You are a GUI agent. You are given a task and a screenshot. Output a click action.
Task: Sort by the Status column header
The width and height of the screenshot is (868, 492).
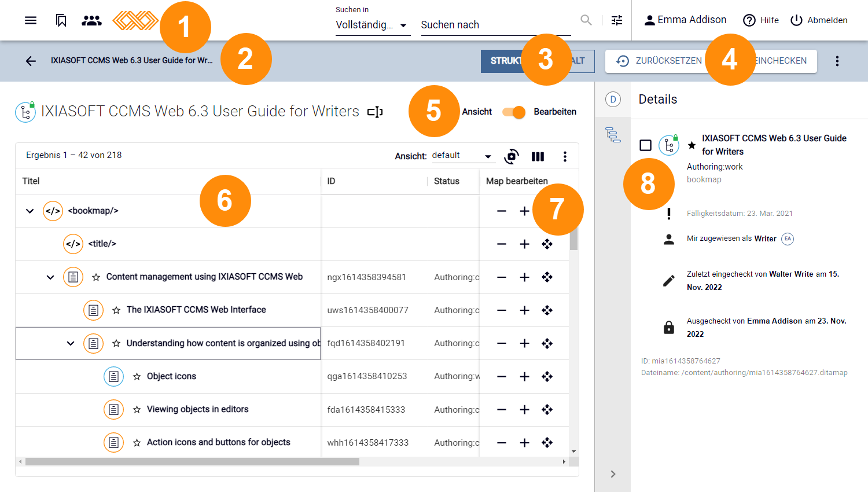click(446, 181)
